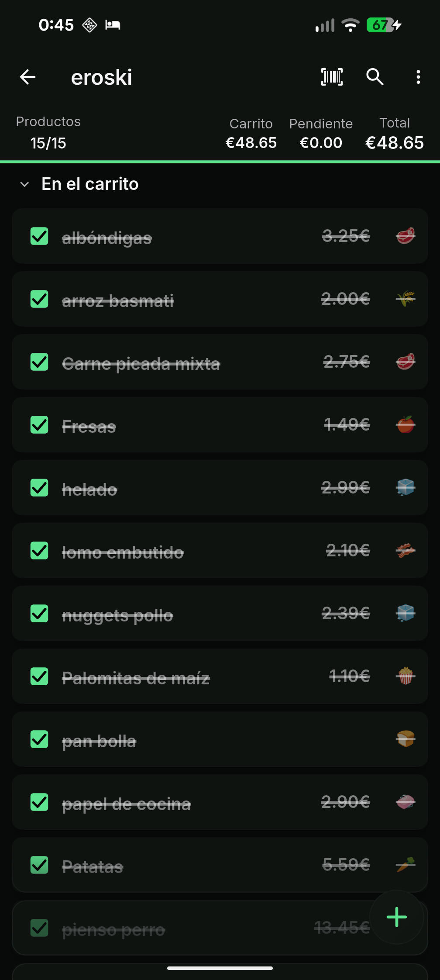Tap the grain icon for arroz basmati

[x=406, y=299]
